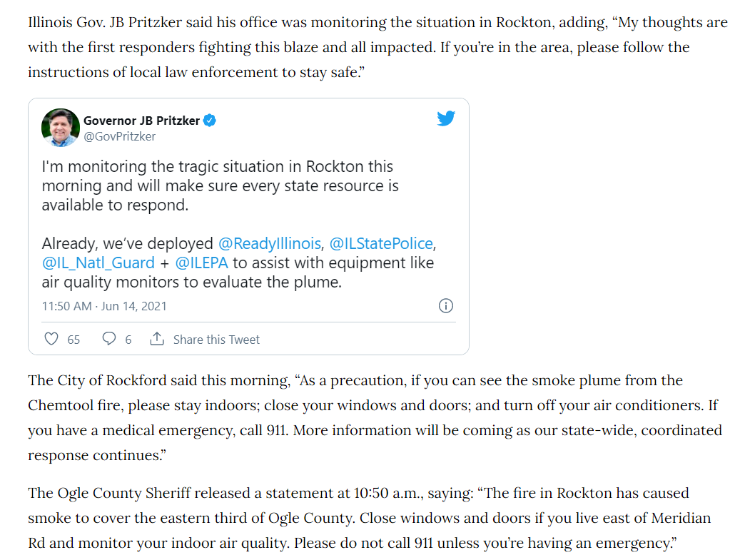The image size is (740, 560).
Task: Open the @ILEPA mention link
Action: [x=201, y=263]
